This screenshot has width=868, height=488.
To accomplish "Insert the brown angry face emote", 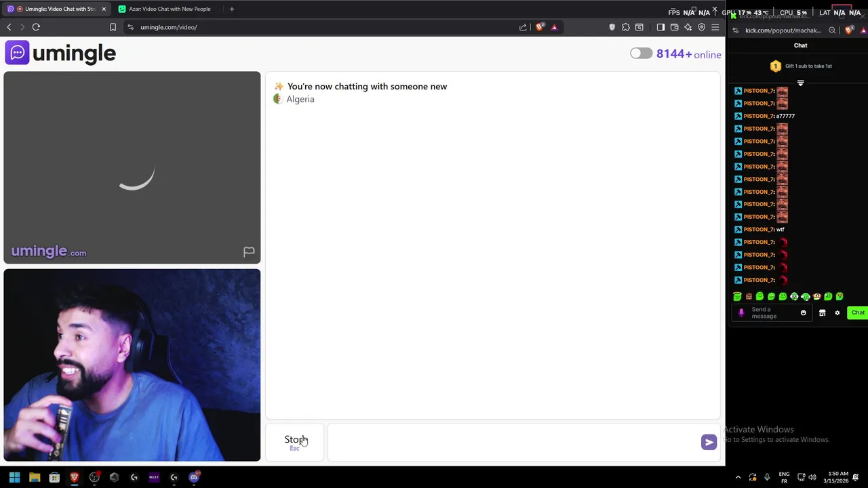I will 749,296.
